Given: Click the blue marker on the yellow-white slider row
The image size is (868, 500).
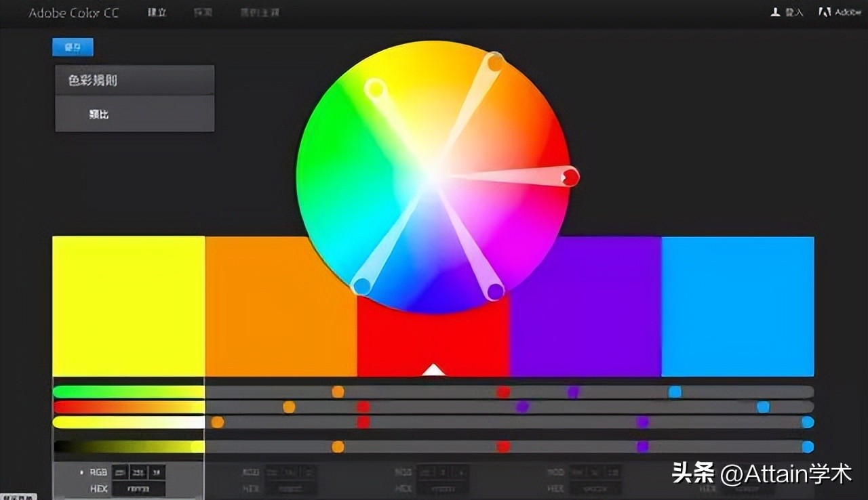Looking at the screenshot, I should pyautogui.click(x=807, y=422).
